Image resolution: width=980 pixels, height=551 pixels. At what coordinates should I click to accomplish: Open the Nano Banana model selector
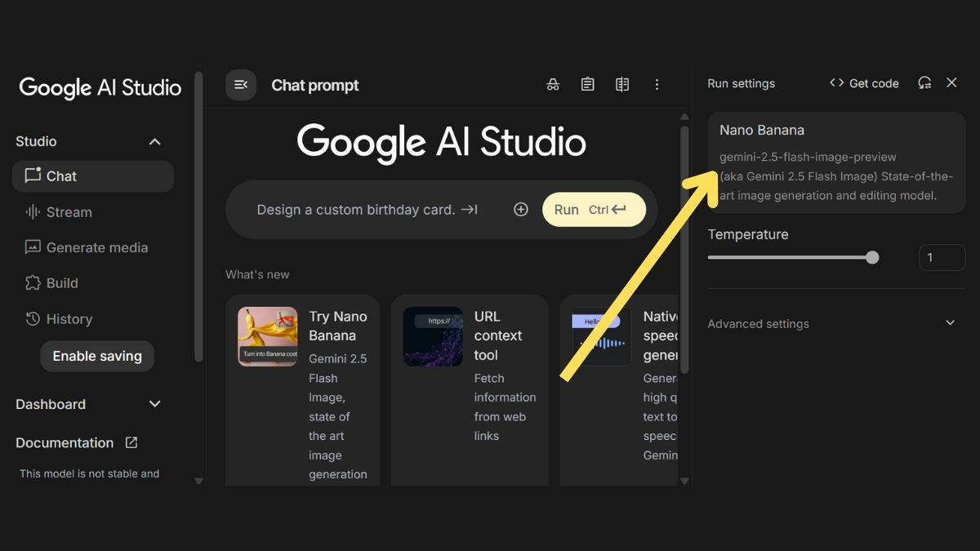click(x=836, y=162)
